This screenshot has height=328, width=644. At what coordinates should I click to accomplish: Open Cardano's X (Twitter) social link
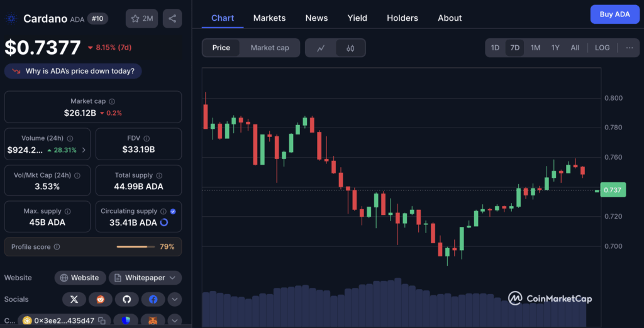74,299
